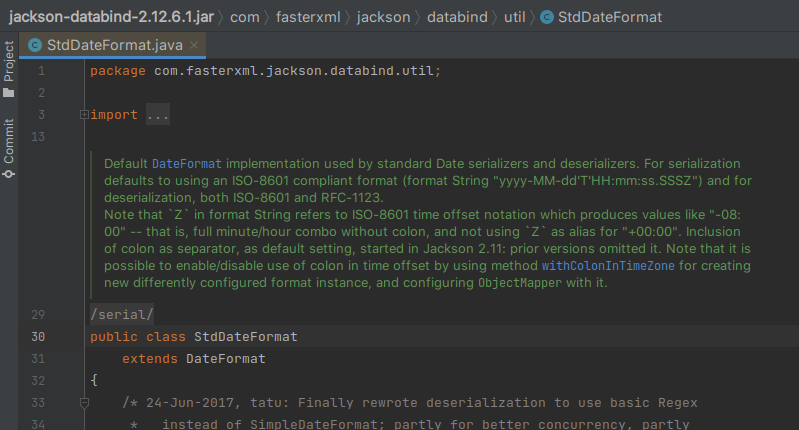Expand the collapsed import block
The image size is (799, 430).
coord(84,115)
